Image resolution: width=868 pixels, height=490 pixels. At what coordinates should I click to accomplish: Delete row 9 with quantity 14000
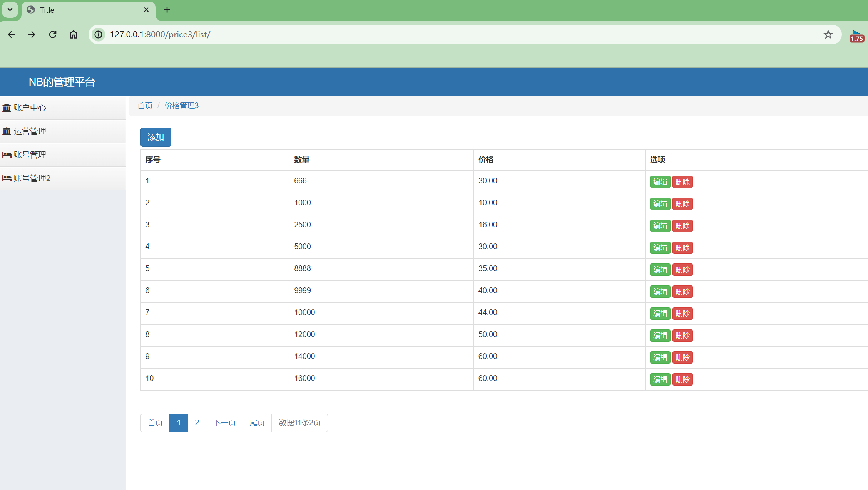(682, 357)
